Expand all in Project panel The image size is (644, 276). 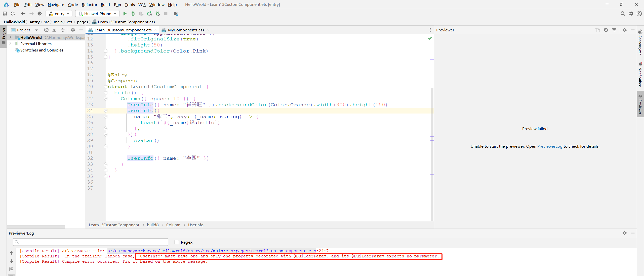pos(54,30)
